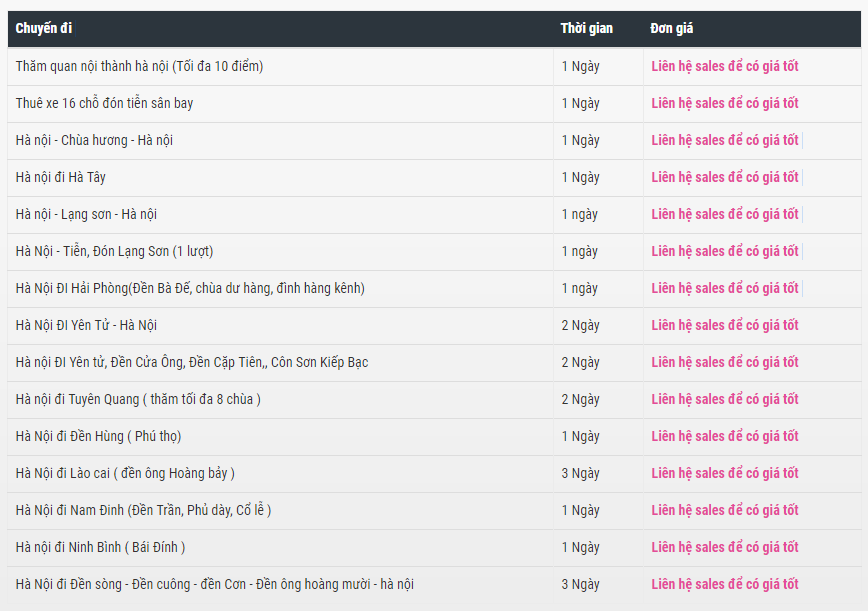Viewport: 868px width, 611px height.
Task: Click "Thăm quan nội thành hà nội" trip name
Action: [139, 66]
